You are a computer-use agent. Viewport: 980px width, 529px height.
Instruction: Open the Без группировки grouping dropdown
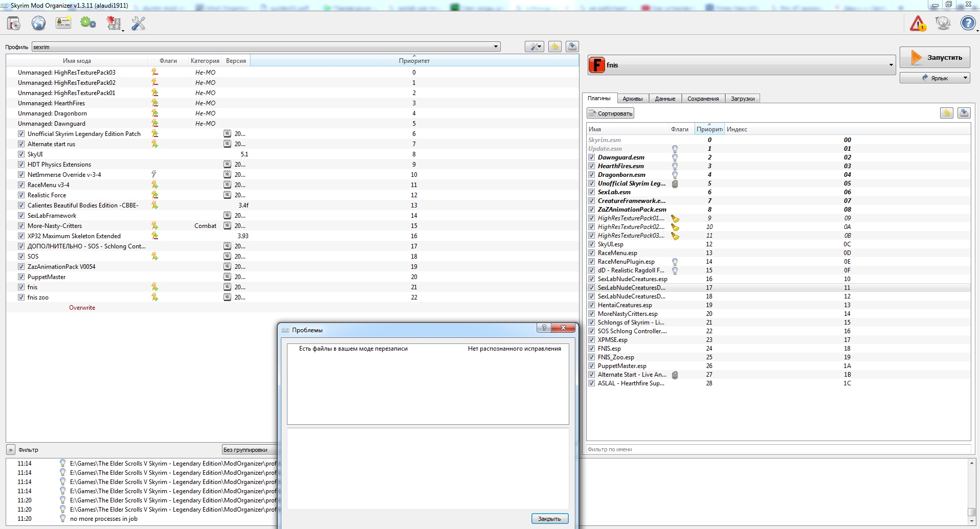click(250, 450)
